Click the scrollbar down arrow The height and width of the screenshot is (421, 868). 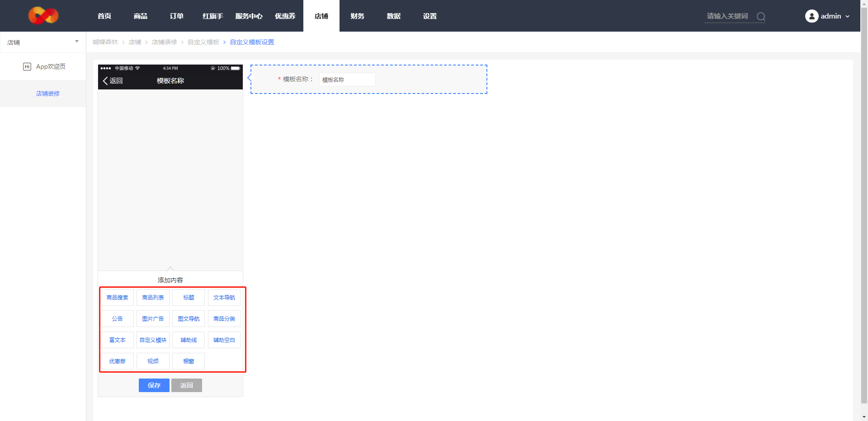(x=864, y=417)
